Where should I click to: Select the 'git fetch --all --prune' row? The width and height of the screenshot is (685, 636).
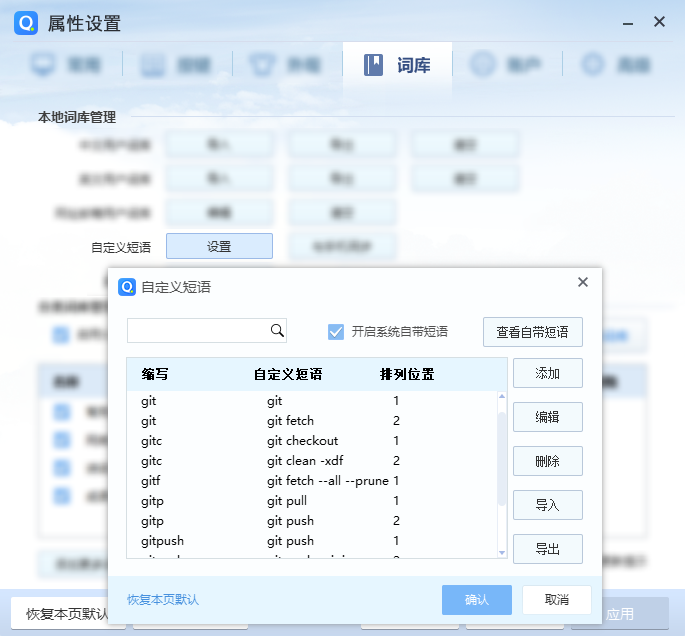point(312,481)
